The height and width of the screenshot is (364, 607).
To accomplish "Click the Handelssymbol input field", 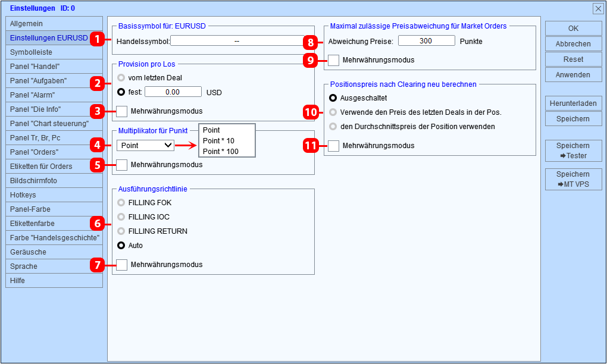I will pos(237,41).
